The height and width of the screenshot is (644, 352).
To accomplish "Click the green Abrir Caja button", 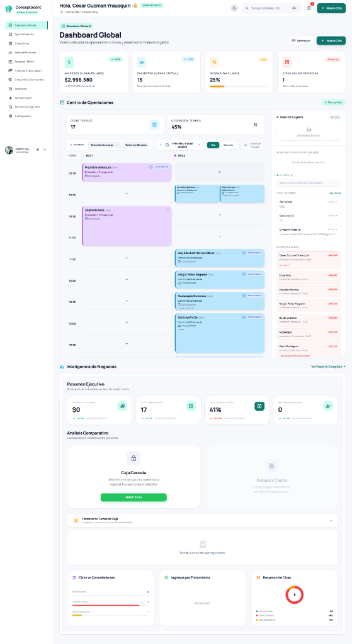I will point(133,497).
